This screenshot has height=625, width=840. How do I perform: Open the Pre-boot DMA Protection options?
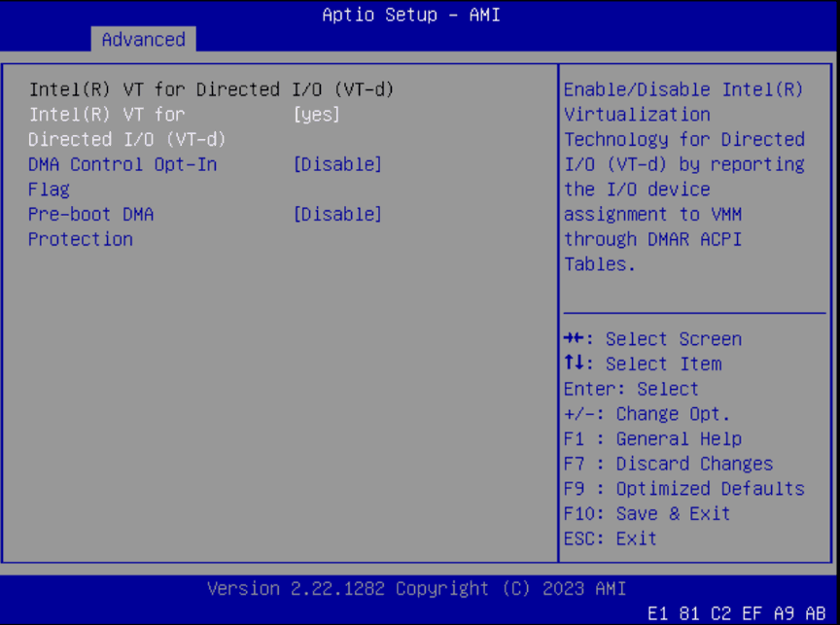click(337, 214)
